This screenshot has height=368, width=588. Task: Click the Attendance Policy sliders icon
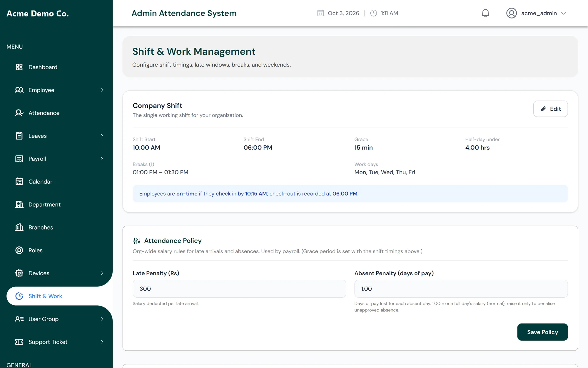click(137, 241)
